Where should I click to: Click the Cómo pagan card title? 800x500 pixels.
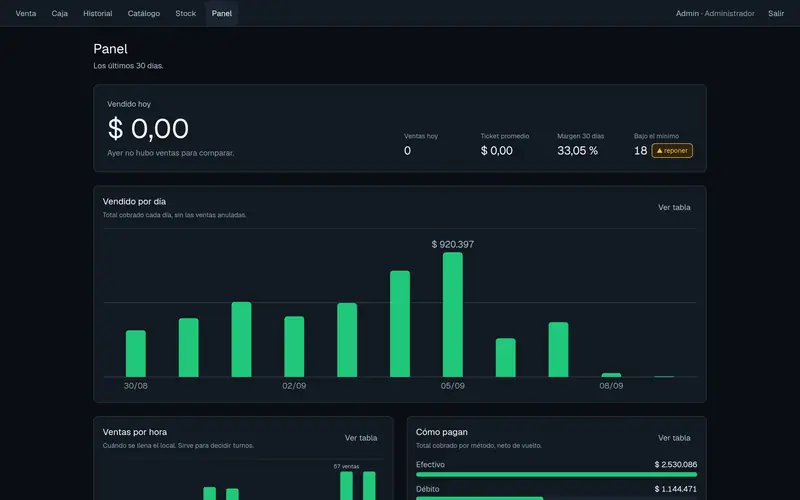[x=441, y=432]
